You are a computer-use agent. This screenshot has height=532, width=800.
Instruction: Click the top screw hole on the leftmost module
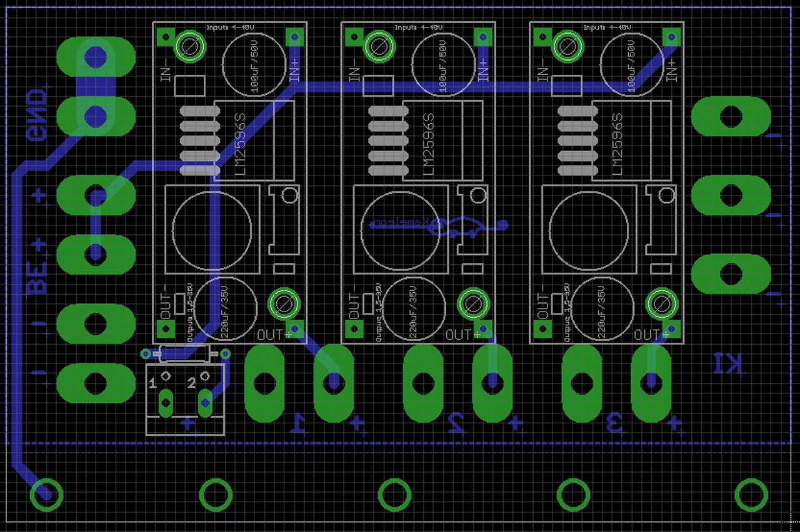189,46
